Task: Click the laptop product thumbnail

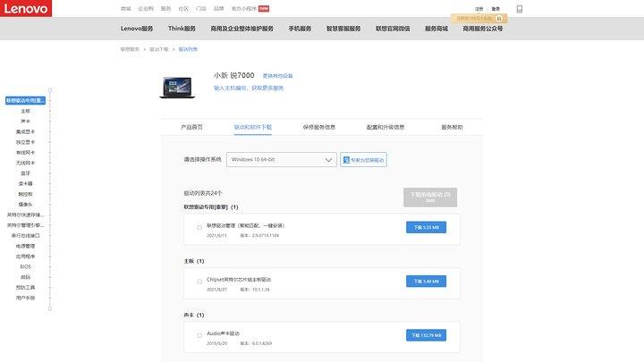Action: point(177,88)
